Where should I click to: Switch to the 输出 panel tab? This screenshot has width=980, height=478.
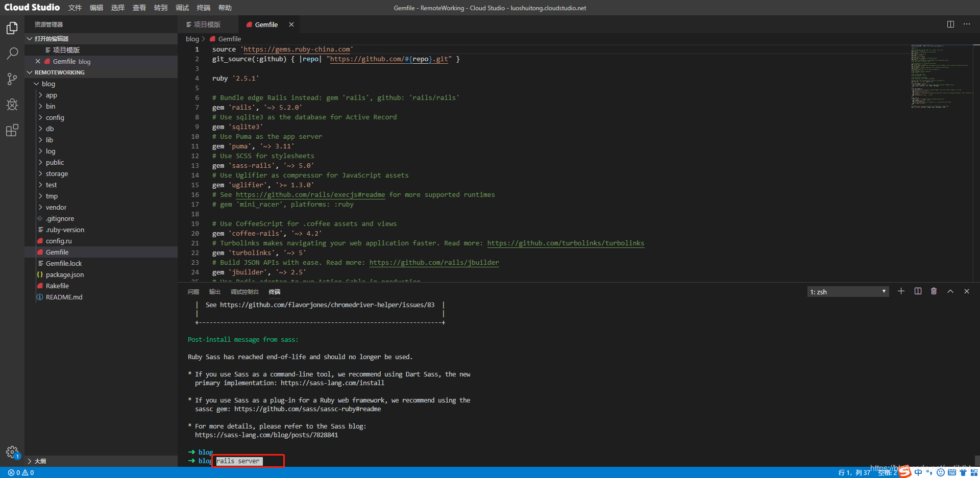(x=215, y=292)
